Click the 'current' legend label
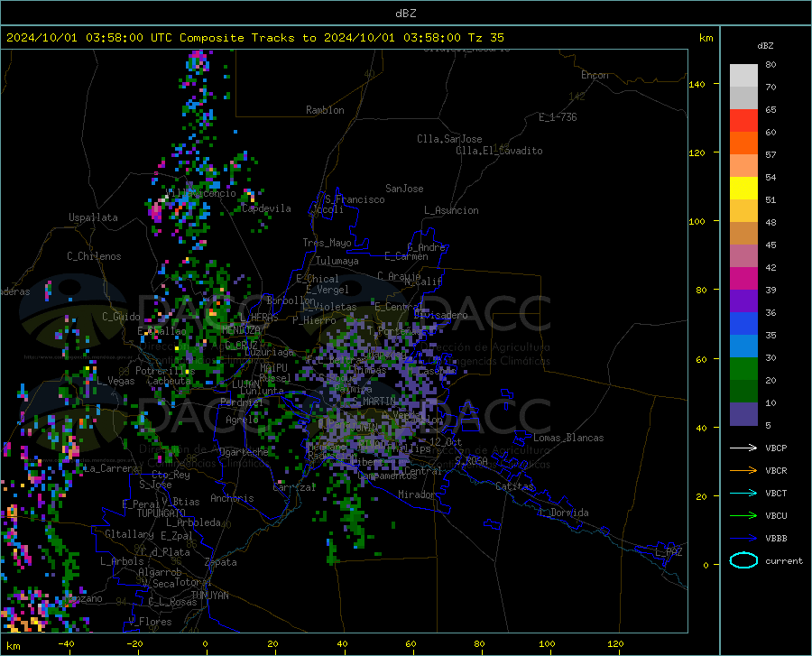This screenshot has width=812, height=656. 784,560
